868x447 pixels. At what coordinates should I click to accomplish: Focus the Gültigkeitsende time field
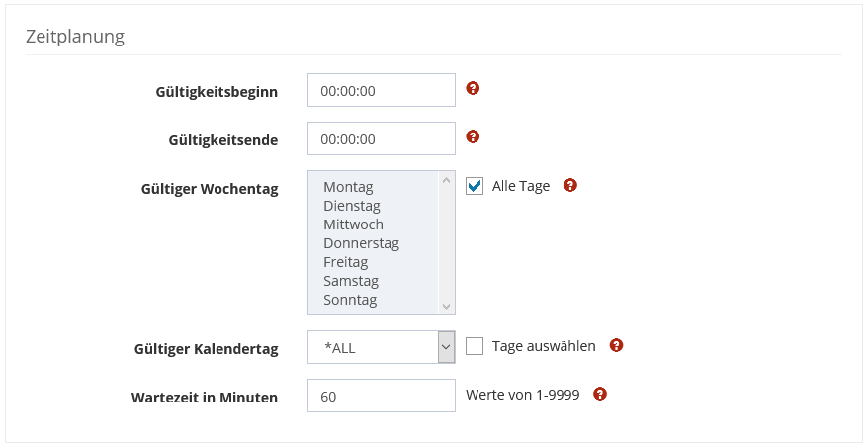coord(381,138)
